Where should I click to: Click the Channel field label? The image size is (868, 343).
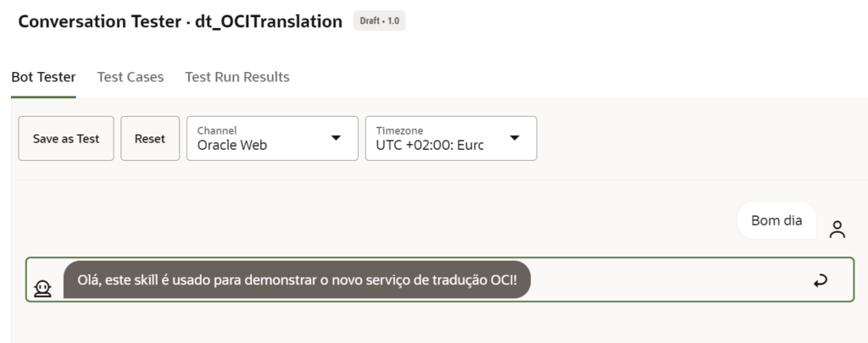(x=217, y=130)
